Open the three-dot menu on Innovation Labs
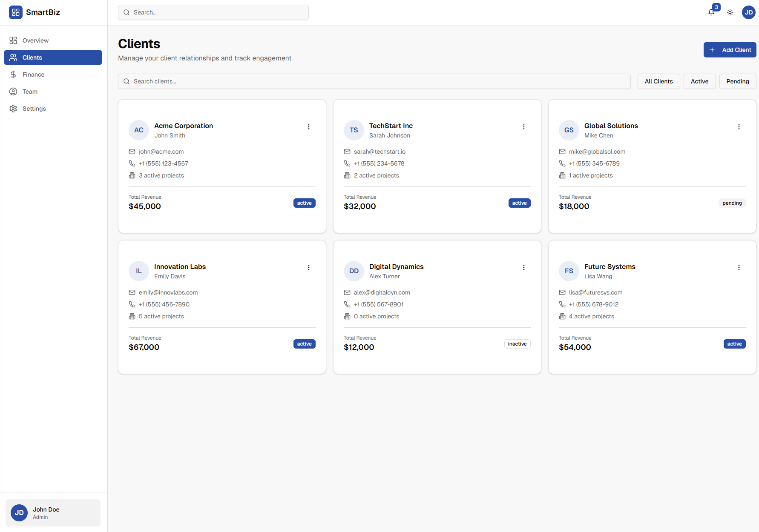The width and height of the screenshot is (759, 532). pos(308,267)
